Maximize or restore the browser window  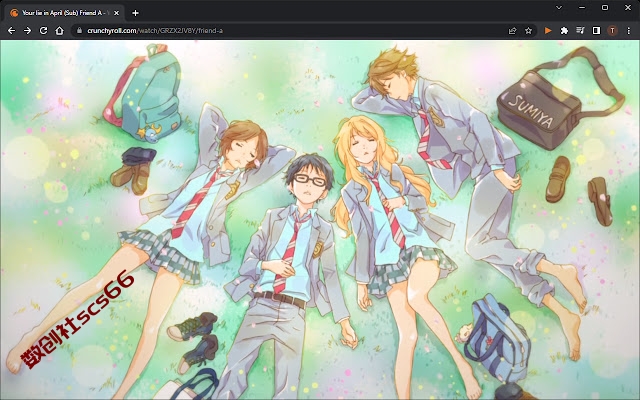(605, 7)
